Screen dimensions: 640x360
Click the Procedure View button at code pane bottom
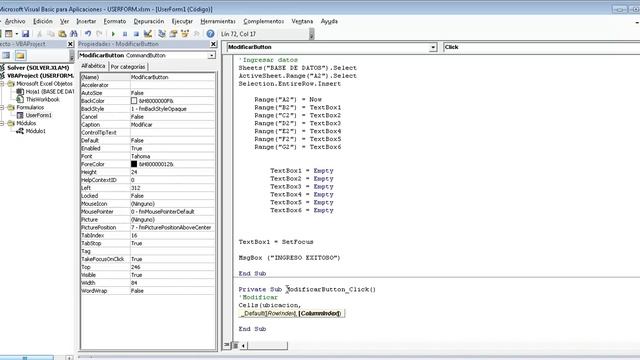[227, 345]
